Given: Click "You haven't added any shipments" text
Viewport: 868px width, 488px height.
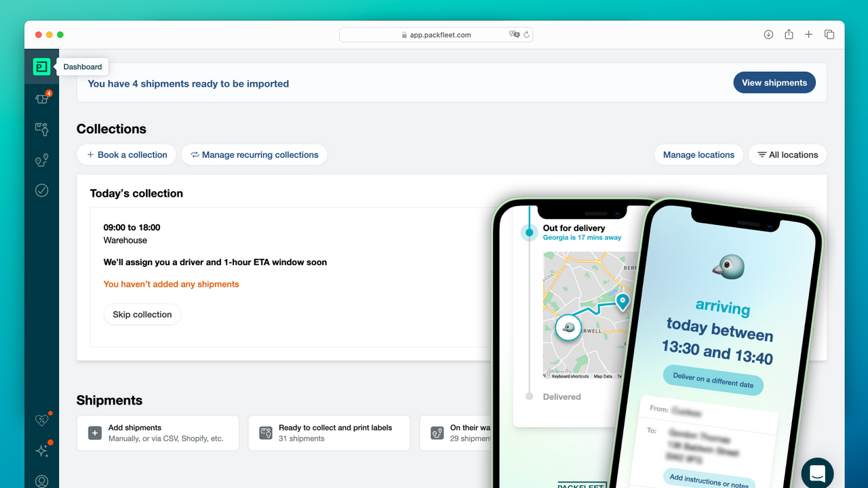Looking at the screenshot, I should [171, 284].
